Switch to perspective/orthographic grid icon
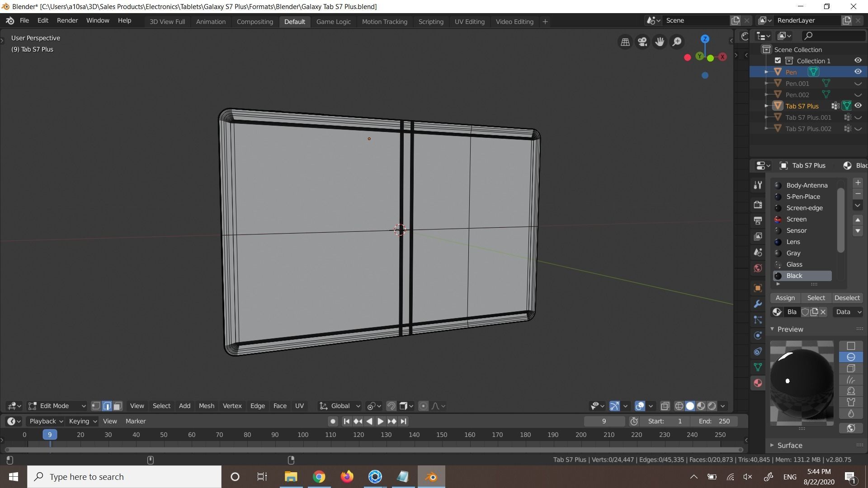 pyautogui.click(x=625, y=42)
